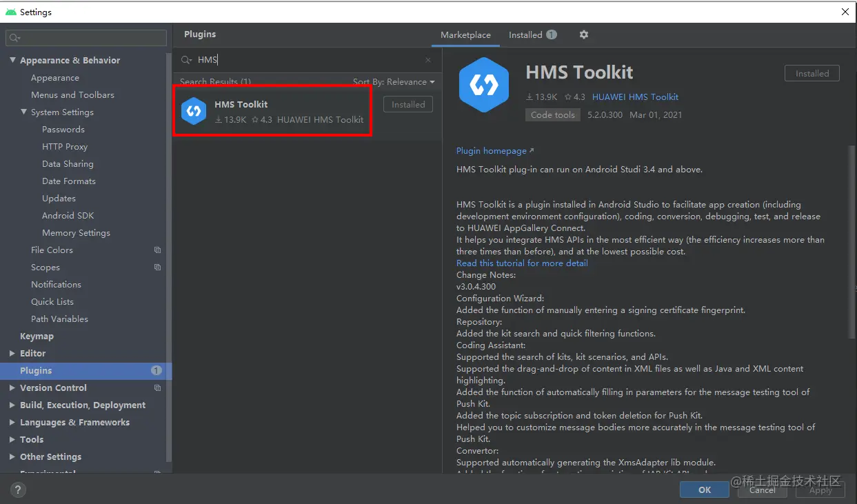Screen dimensions: 857x504
Task: Open Date Formats settings
Action: click(x=69, y=181)
